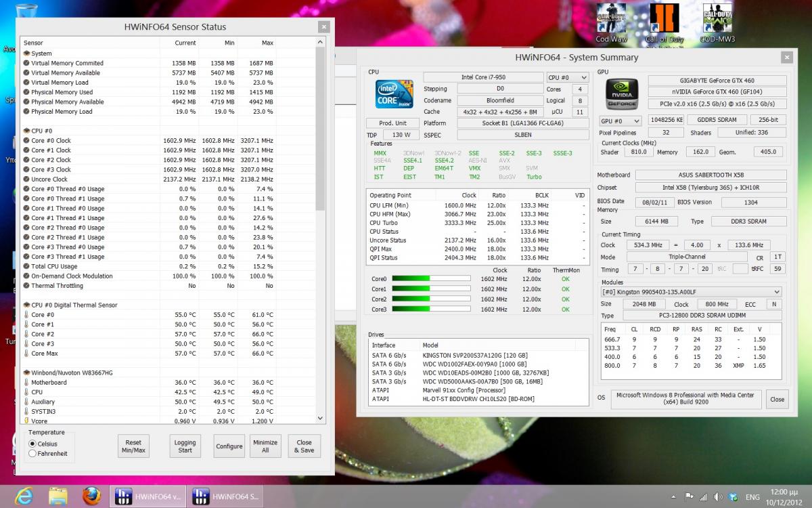The image size is (812, 508).
Task: Open Internet Explorer from the taskbar
Action: [x=23, y=496]
